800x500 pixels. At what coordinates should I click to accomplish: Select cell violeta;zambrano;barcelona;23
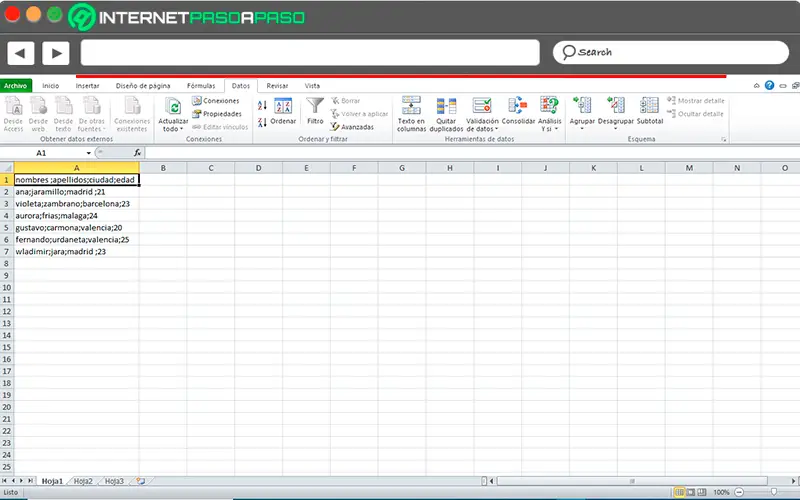coord(77,204)
